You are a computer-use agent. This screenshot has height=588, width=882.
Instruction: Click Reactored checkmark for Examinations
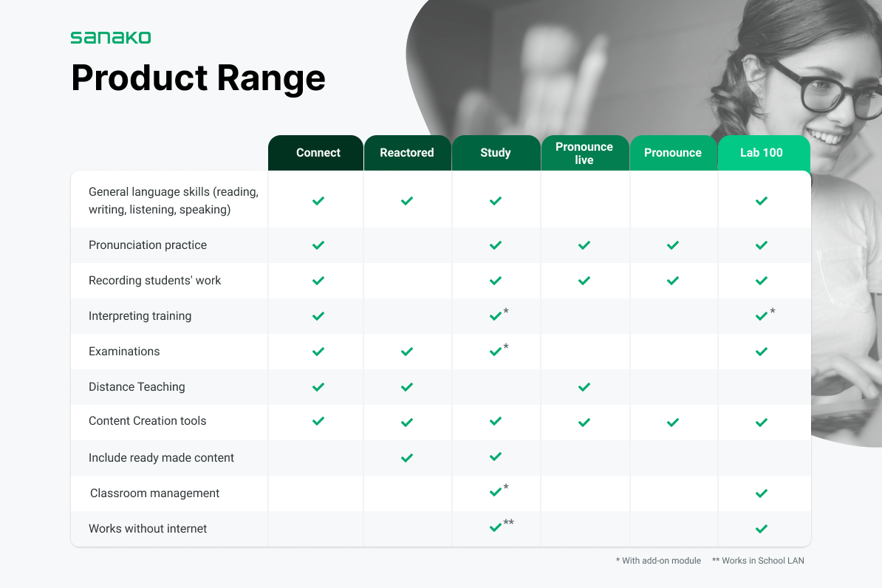point(407,352)
